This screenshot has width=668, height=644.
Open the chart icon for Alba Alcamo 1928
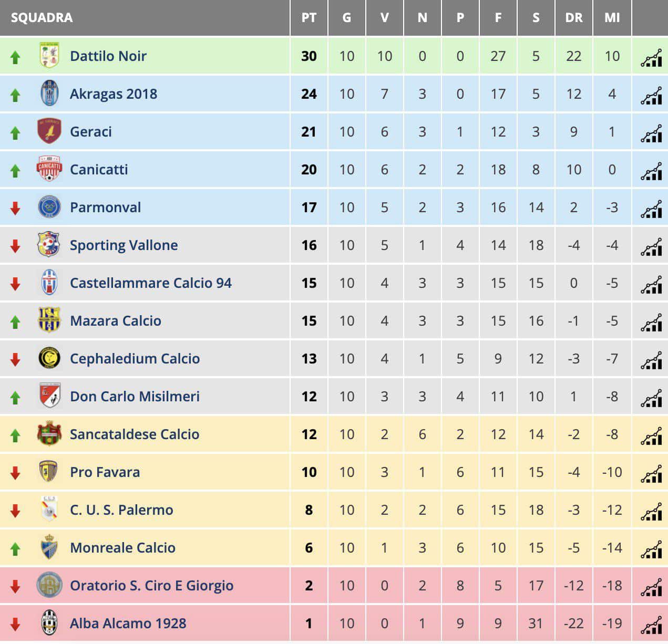click(x=651, y=625)
